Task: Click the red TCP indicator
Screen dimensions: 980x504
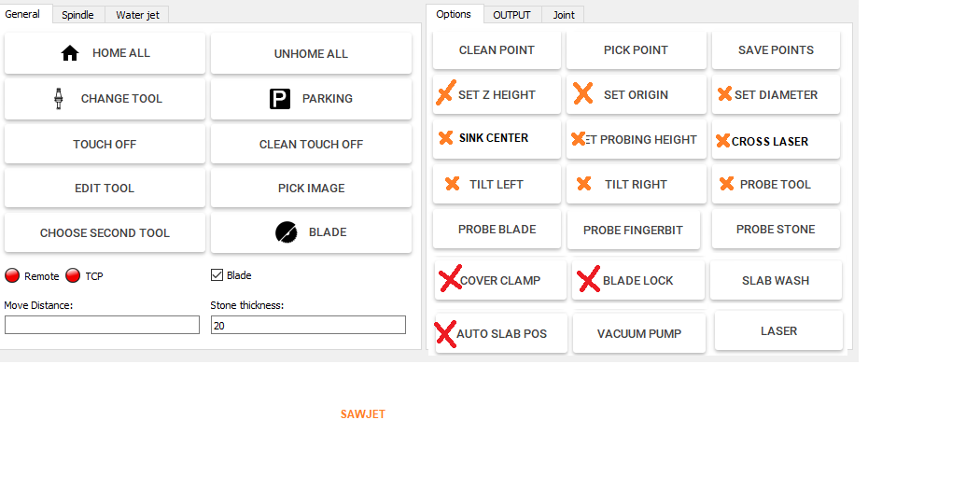Action: [x=73, y=275]
